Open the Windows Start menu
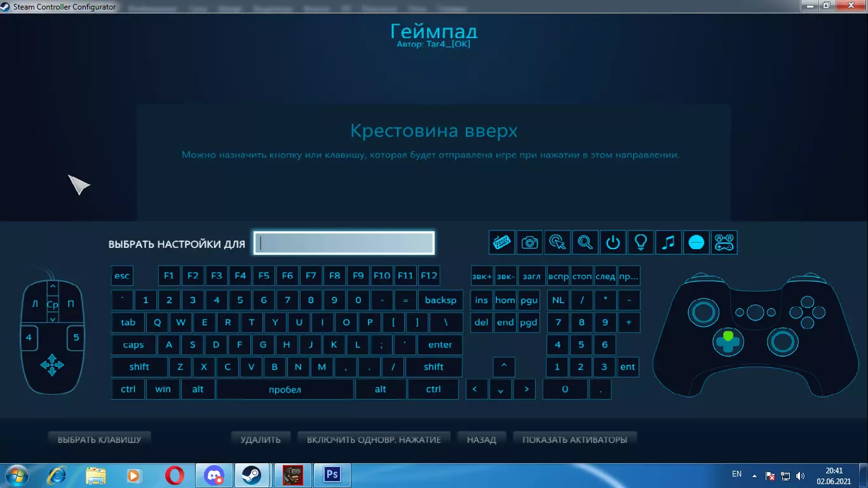Screen dimensions: 868x488 pyautogui.click(x=17, y=475)
